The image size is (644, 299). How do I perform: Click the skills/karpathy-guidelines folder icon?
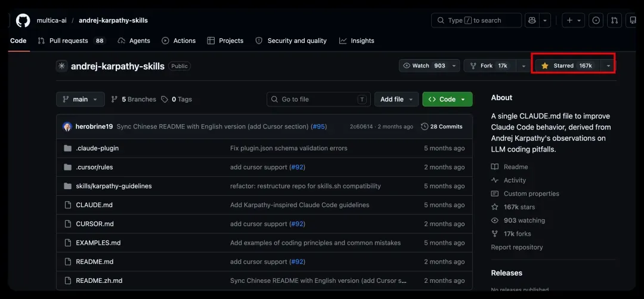coord(68,186)
